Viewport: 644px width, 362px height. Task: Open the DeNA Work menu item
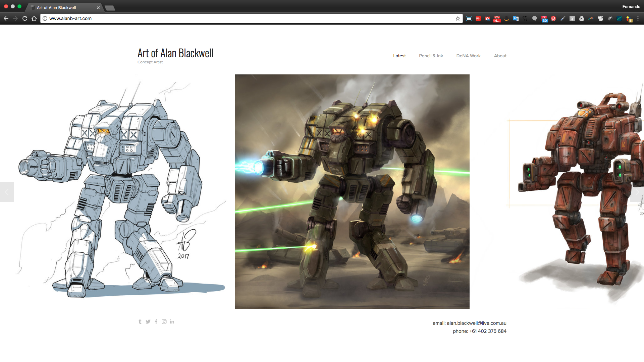tap(468, 56)
